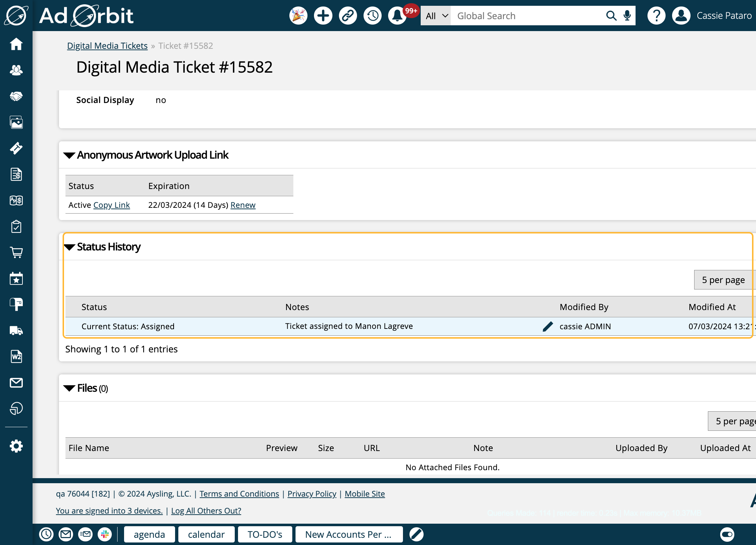Viewport: 756px width, 545px height.
Task: Open Digital Media Tickets breadcrumb link
Action: (107, 45)
